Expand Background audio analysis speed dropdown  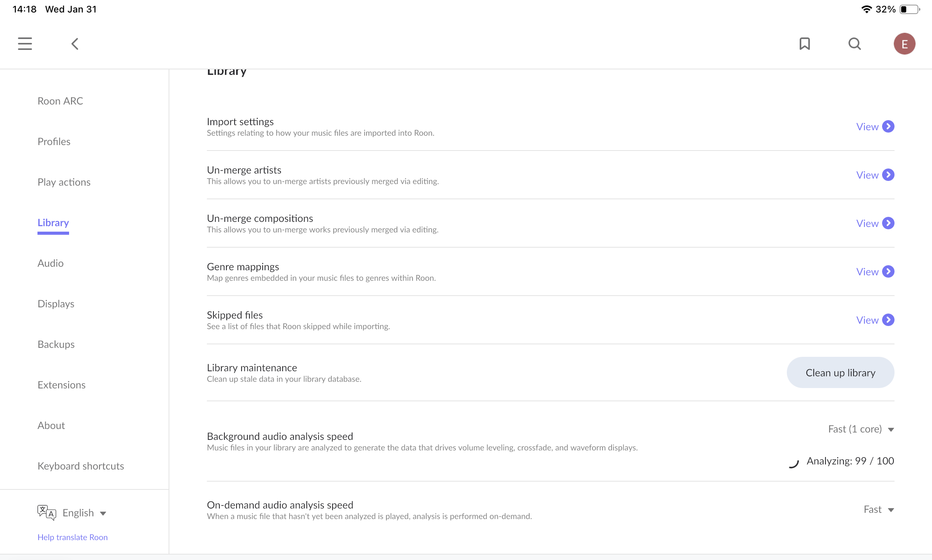[861, 429]
